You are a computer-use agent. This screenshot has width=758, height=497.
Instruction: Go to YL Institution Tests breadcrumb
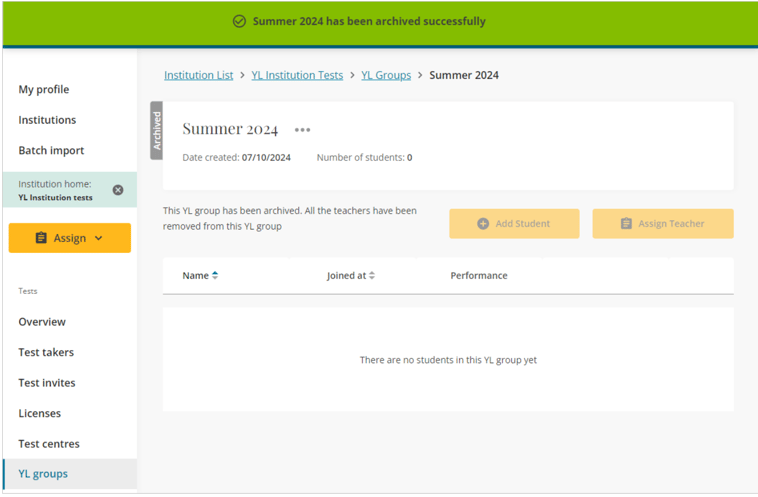coord(297,75)
